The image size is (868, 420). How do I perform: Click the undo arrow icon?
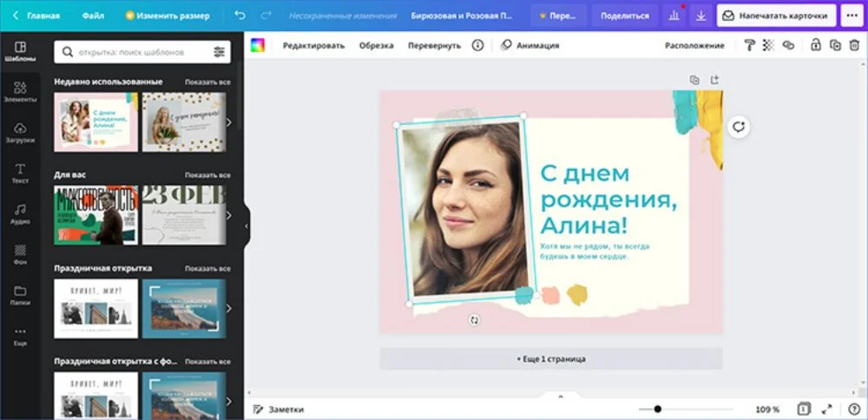[x=240, y=16]
